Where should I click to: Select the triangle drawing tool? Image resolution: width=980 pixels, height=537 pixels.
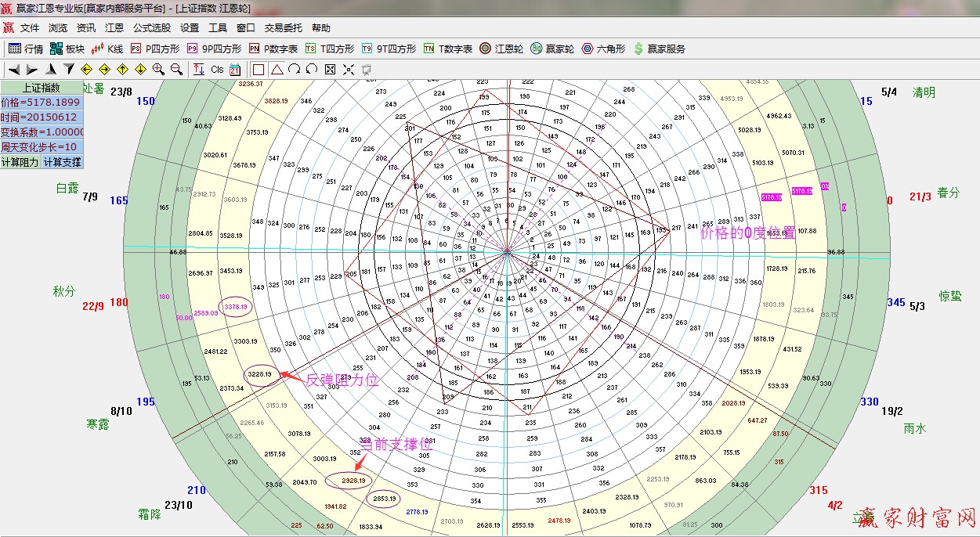(277, 69)
